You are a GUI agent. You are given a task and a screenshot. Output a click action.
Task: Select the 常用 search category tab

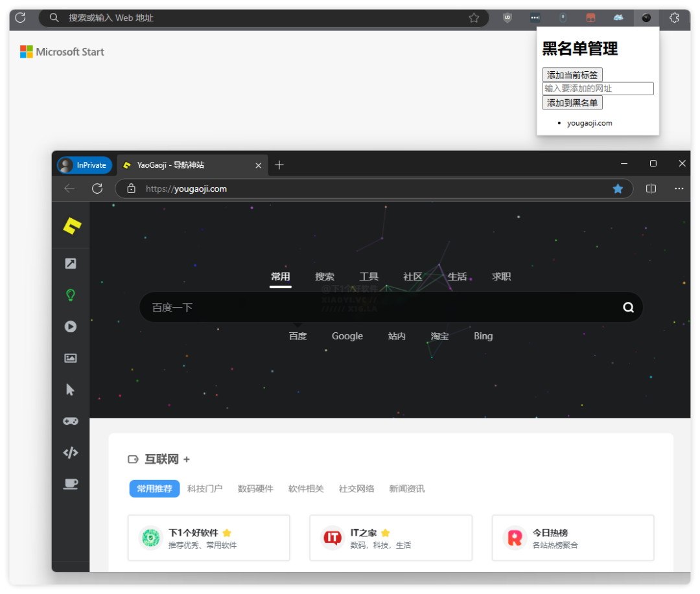(281, 277)
